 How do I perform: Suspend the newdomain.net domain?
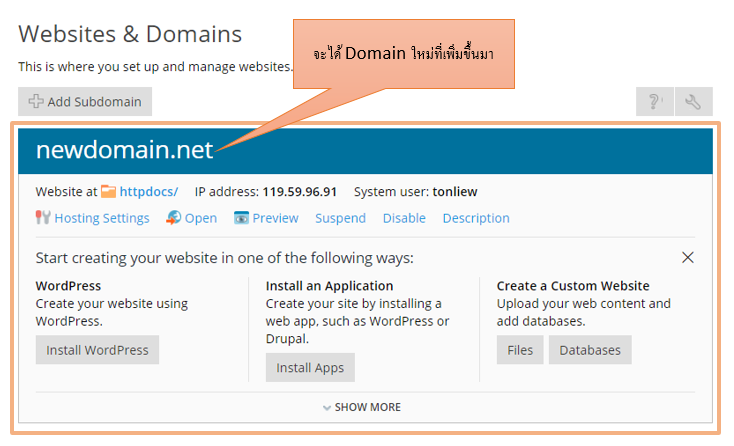pos(340,218)
